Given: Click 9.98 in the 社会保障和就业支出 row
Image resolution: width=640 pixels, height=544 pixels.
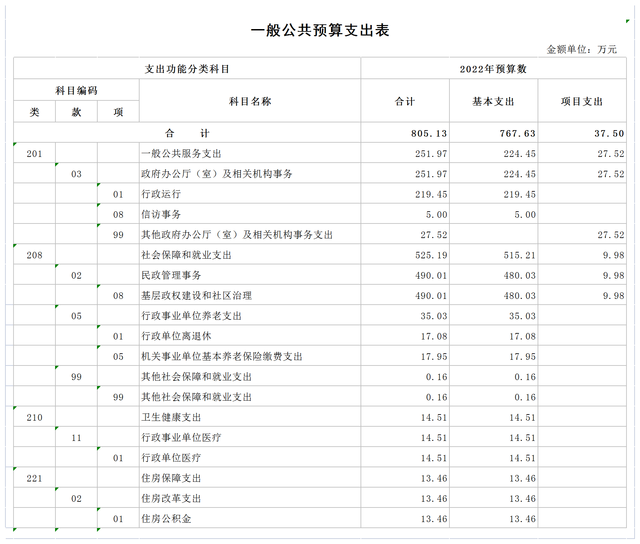Looking at the screenshot, I should coord(613,255).
